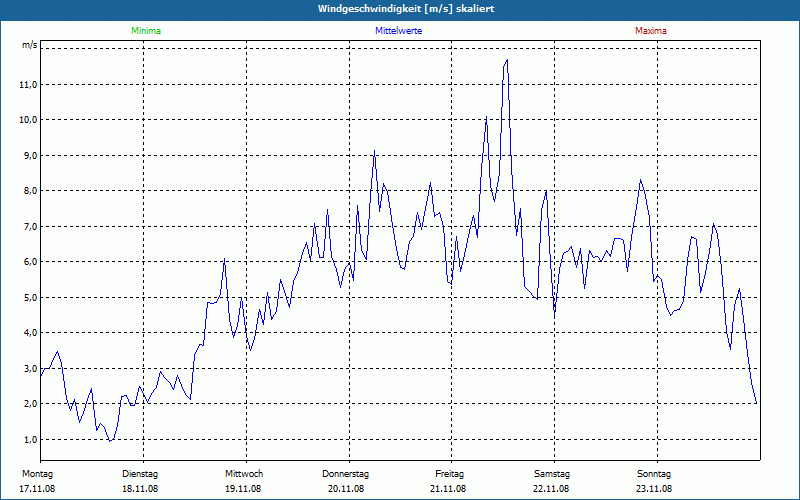Click the 8,0 y-axis value
The image size is (800, 500).
pos(30,191)
